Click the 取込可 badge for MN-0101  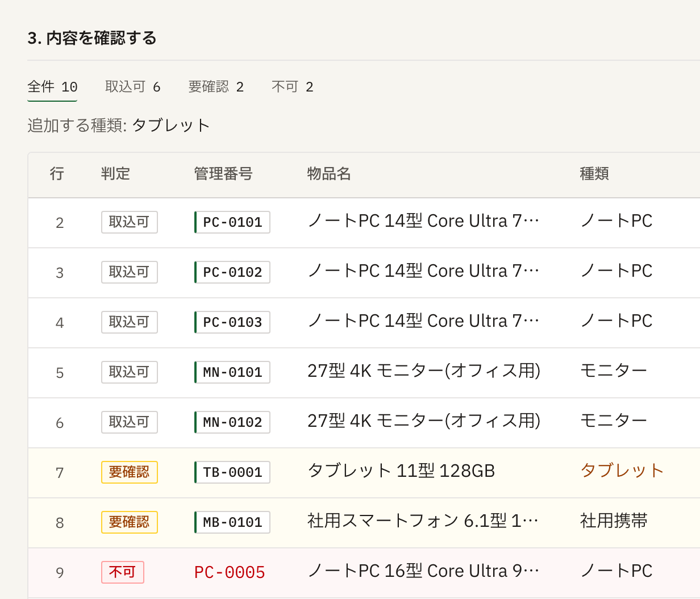coord(130,372)
